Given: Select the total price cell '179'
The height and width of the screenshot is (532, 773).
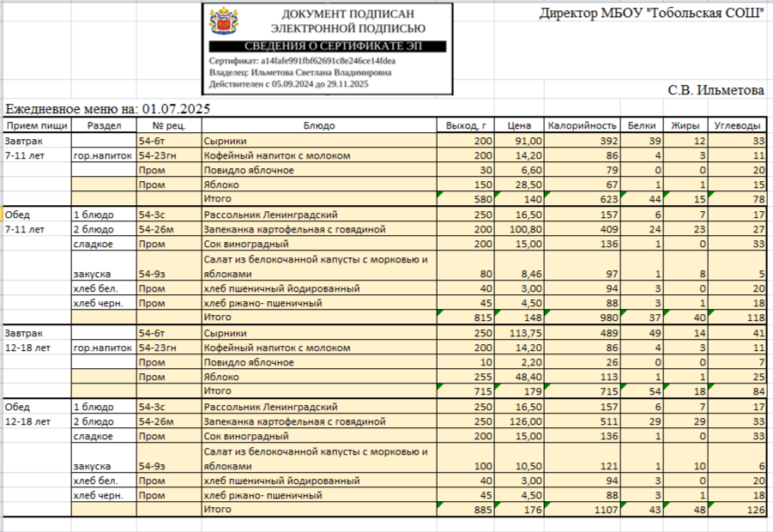Looking at the screenshot, I should [x=519, y=391].
